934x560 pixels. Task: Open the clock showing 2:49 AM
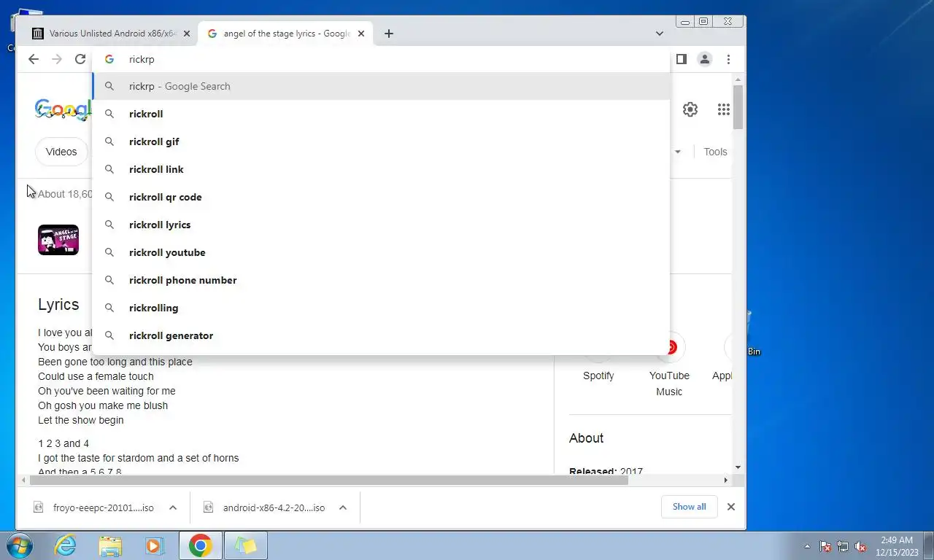[x=897, y=546]
